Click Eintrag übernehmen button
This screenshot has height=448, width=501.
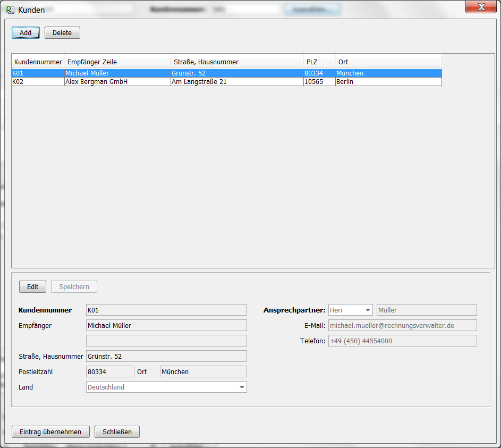pos(50,432)
